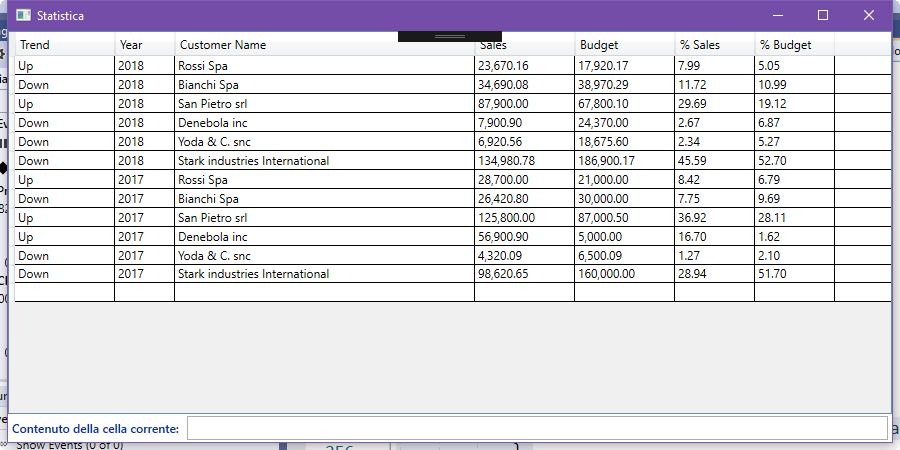Select the Sales cell showing 134,980.78
The image size is (900, 450).
click(x=524, y=161)
